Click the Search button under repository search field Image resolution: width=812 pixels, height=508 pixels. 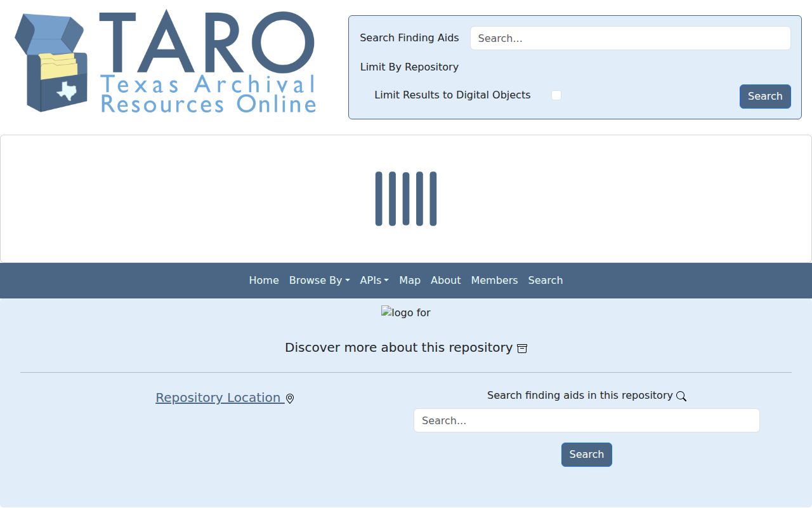[587, 455]
